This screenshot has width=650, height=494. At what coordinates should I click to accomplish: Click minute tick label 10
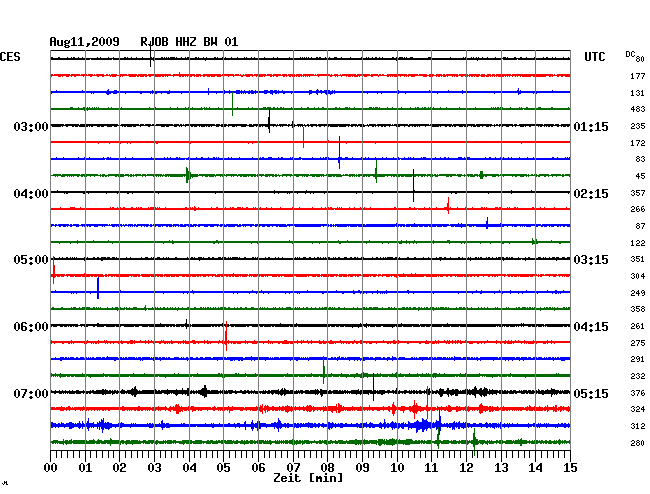[x=397, y=468]
